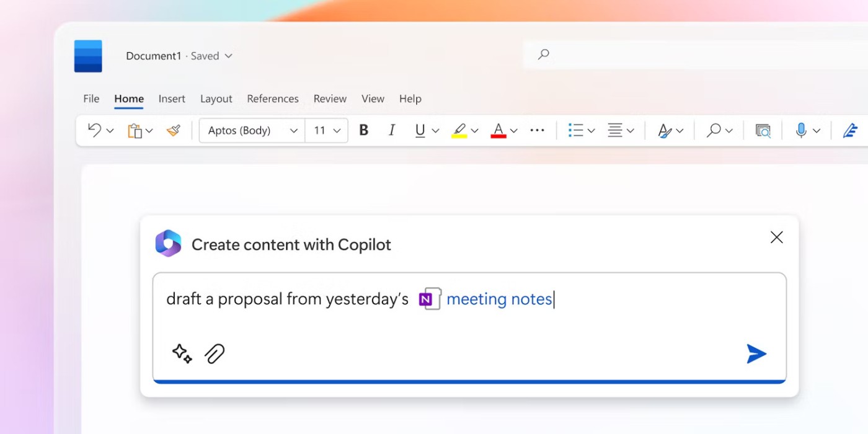
Task: Click the paperclip attach file icon
Action: click(215, 353)
